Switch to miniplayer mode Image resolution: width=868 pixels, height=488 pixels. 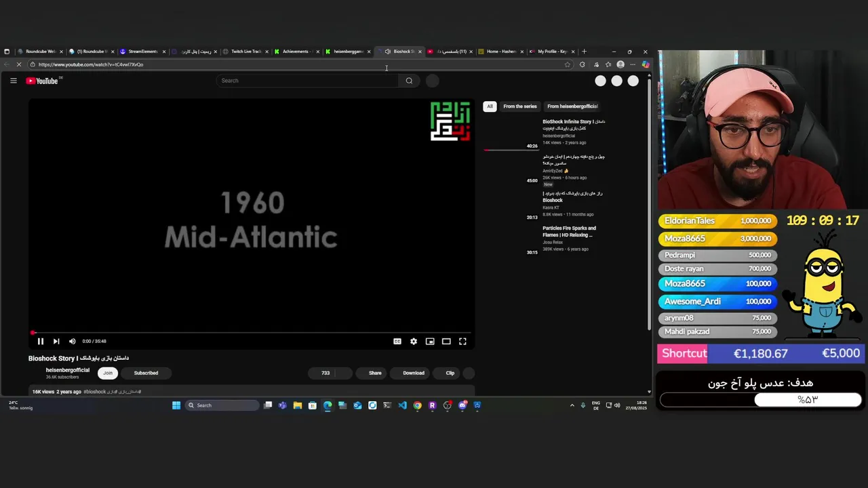coord(430,342)
